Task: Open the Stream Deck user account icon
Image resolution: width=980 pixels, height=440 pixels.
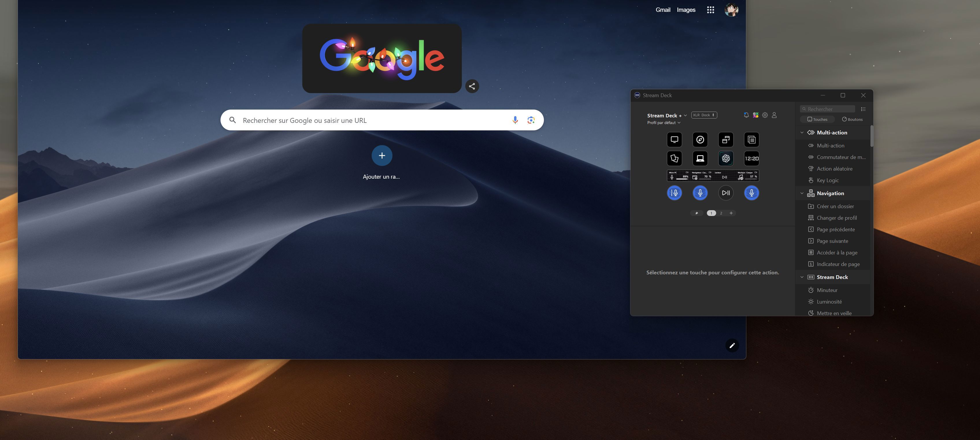Action: point(774,115)
